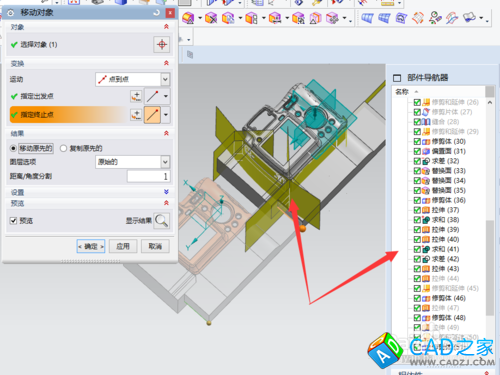Screen dimensions: 500x375
Task: Click the 确定 button
Action: (91, 246)
